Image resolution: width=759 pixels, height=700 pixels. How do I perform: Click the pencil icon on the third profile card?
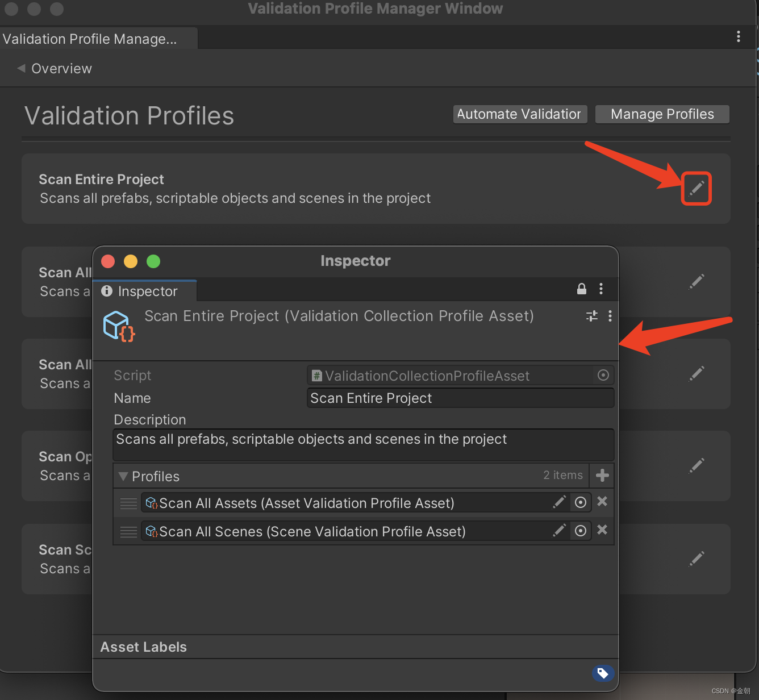pos(697,373)
